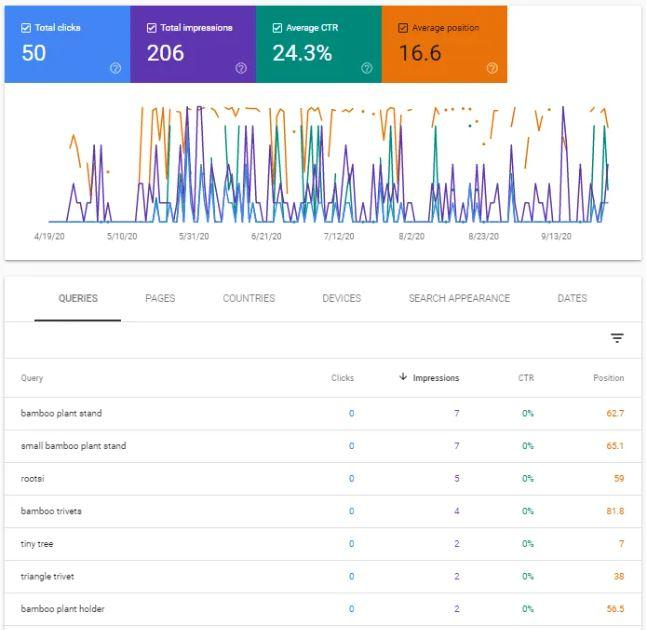The height and width of the screenshot is (630, 646).
Task: Sort table by Position column header
Action: [608, 378]
